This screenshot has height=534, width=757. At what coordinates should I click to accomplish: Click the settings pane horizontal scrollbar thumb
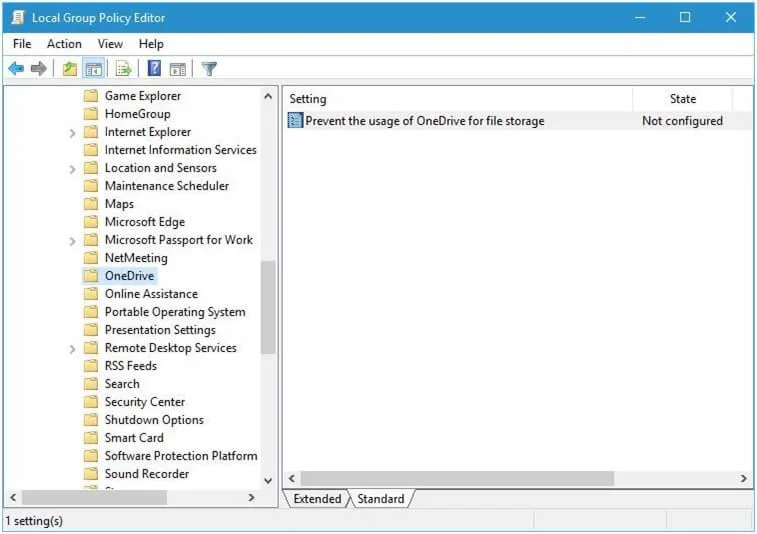[x=457, y=478]
